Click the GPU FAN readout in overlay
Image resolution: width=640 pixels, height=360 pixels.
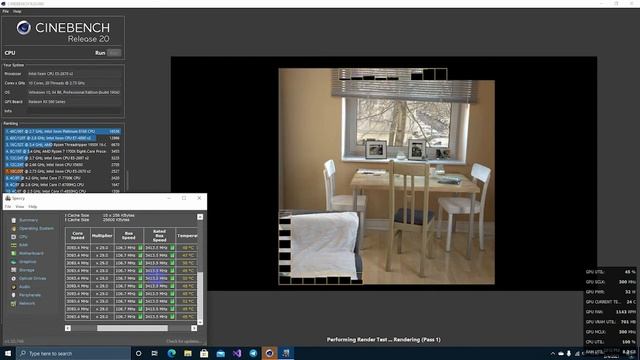click(611, 312)
